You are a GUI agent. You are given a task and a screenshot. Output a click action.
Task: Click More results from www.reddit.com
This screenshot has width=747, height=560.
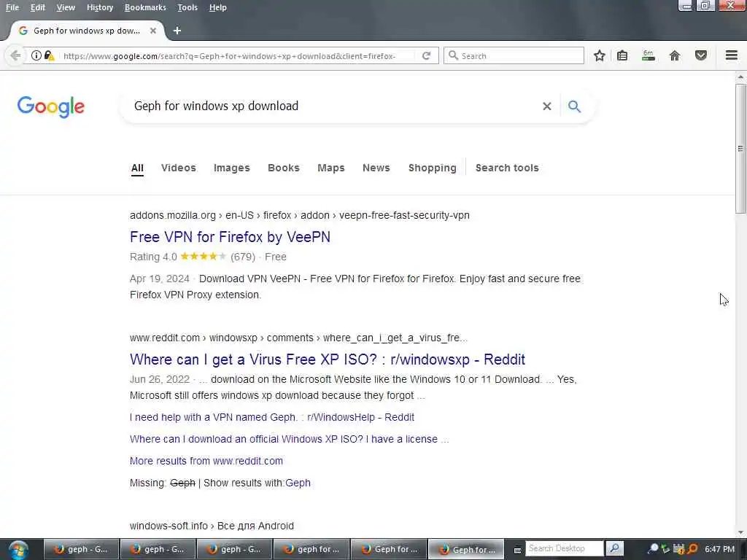point(206,461)
